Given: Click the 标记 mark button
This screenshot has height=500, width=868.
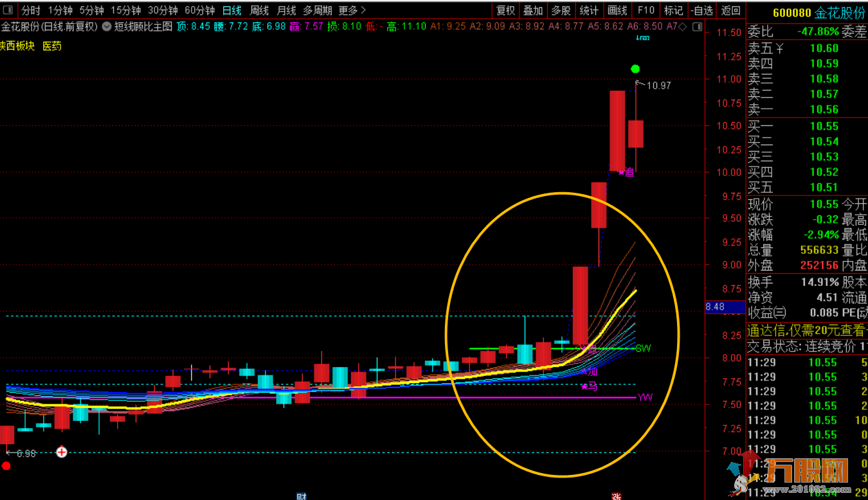Looking at the screenshot, I should 674,10.
